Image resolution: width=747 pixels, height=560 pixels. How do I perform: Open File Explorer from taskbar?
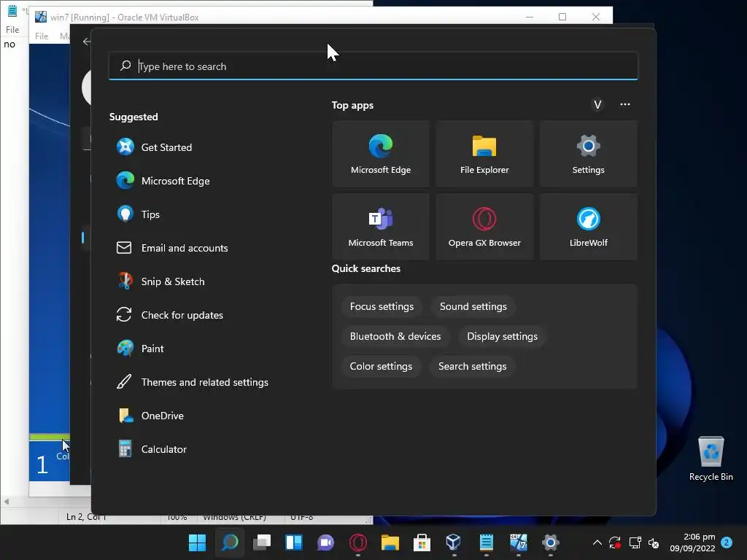(x=390, y=542)
